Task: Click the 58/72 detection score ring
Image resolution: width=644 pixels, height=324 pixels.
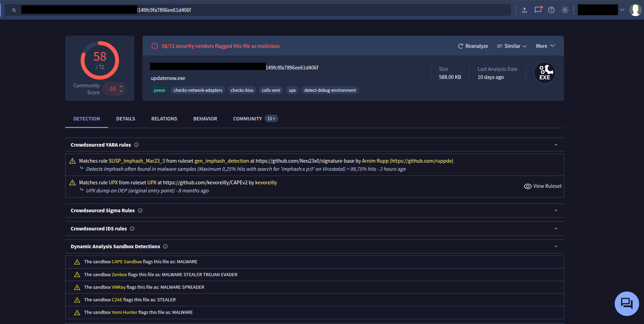Action: click(x=100, y=60)
